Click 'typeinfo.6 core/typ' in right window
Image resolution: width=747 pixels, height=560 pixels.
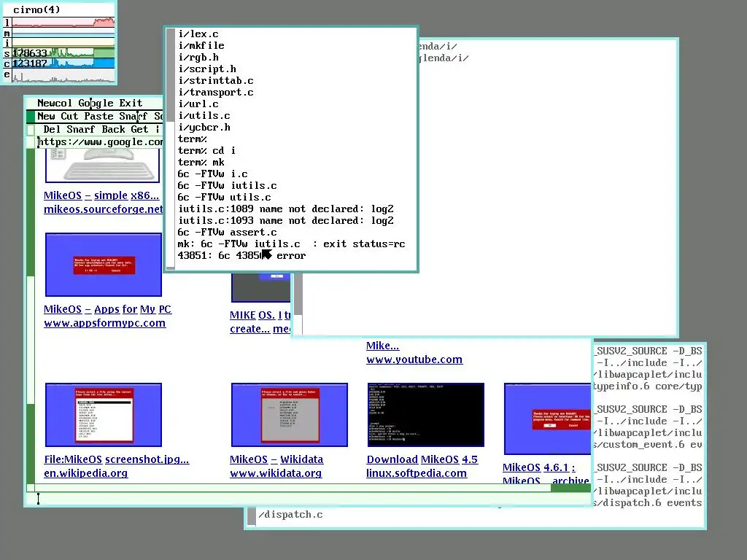click(x=648, y=386)
